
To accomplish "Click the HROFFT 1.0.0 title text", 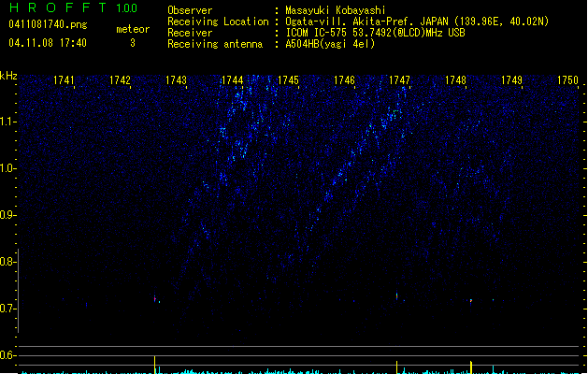I will [x=74, y=7].
